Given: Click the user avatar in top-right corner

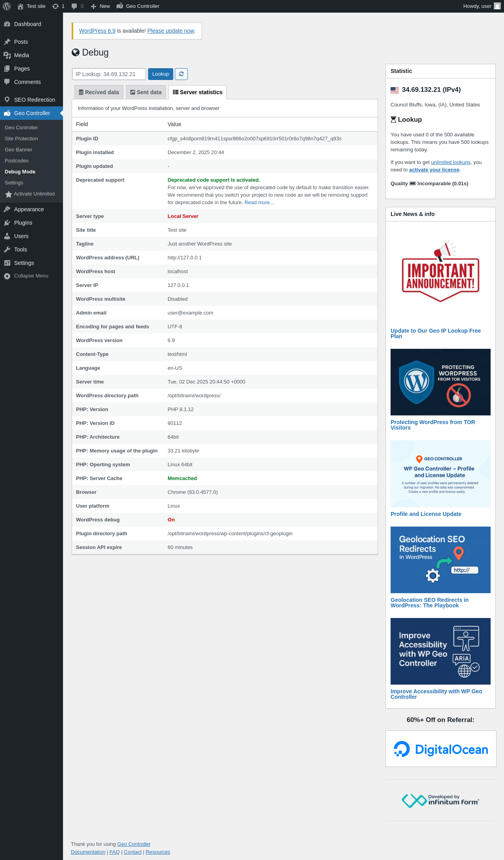Looking at the screenshot, I should pos(497,6).
